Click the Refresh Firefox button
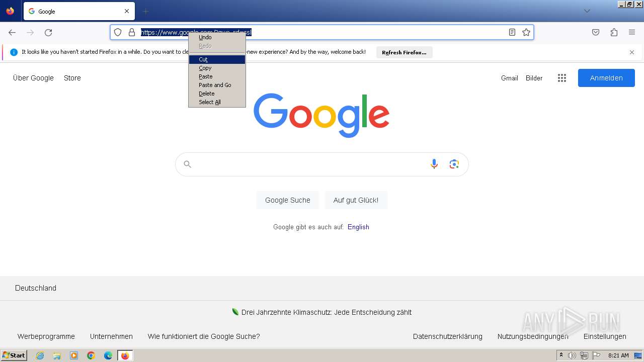 (x=404, y=52)
